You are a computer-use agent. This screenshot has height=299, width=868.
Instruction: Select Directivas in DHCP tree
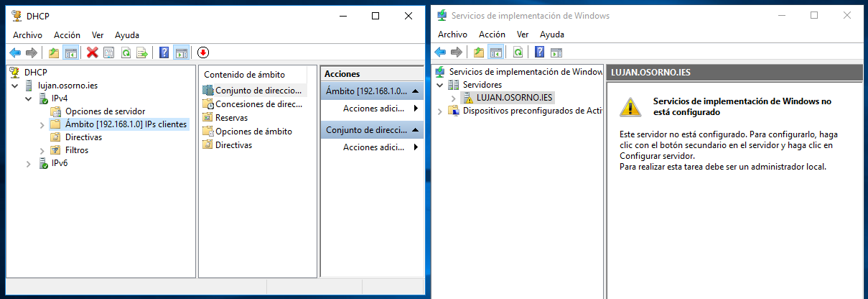[x=83, y=137]
